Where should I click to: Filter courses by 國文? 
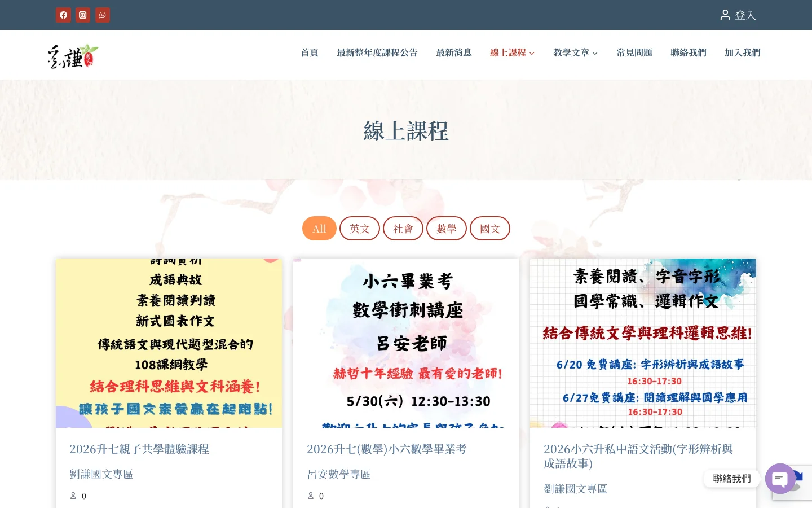[489, 229]
